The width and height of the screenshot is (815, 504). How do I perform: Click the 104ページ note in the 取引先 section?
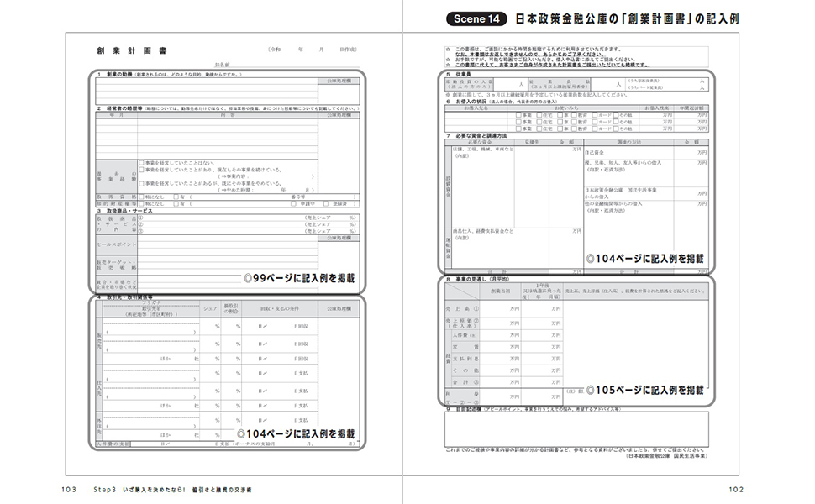tap(297, 433)
